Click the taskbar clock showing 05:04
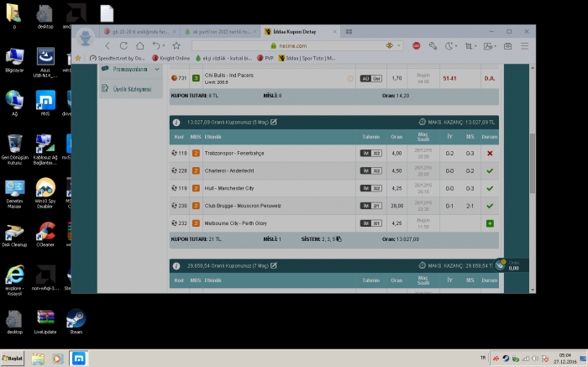 (564, 359)
